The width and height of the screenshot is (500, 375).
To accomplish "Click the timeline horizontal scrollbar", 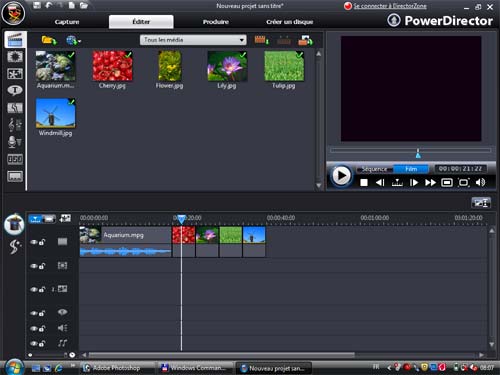I will click(x=222, y=355).
